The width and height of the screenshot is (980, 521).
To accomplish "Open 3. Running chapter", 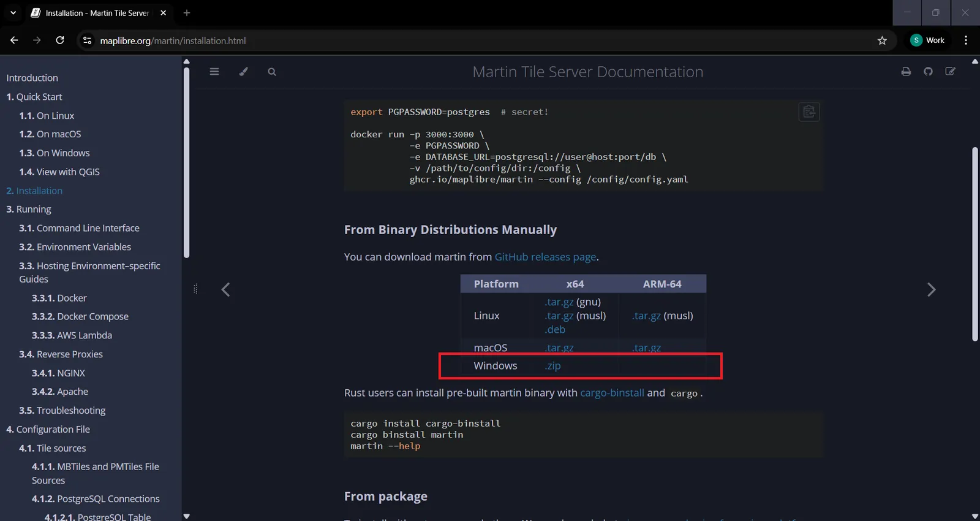I will (x=29, y=209).
